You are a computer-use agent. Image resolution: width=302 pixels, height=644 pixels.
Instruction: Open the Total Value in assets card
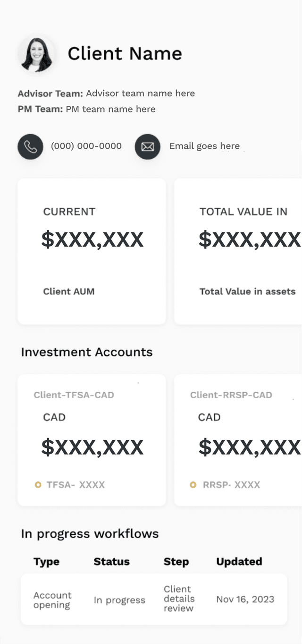click(x=239, y=251)
